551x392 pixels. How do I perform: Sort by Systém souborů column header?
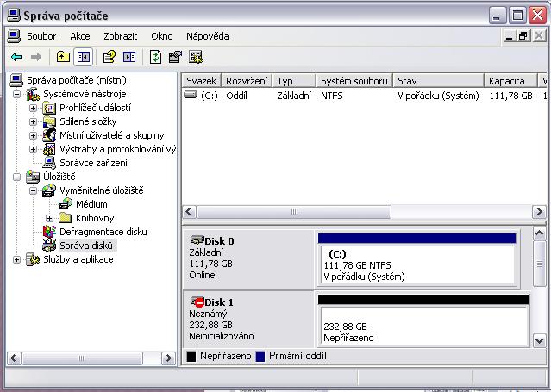354,81
